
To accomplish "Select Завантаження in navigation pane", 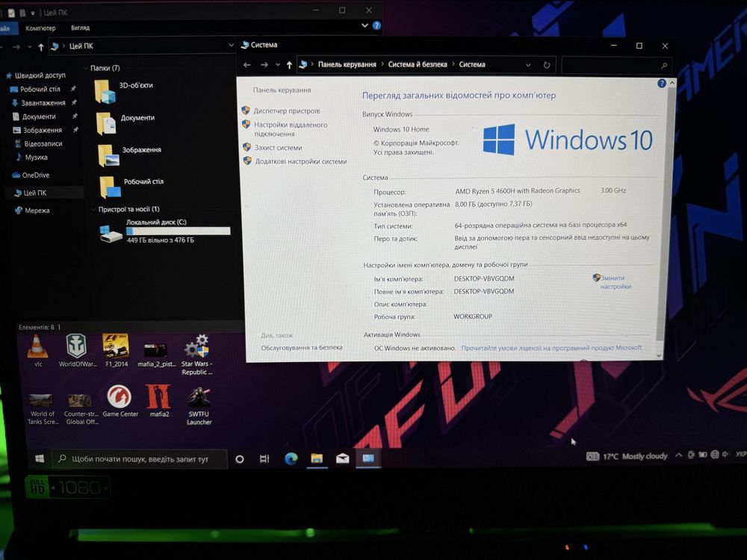I will [43, 103].
